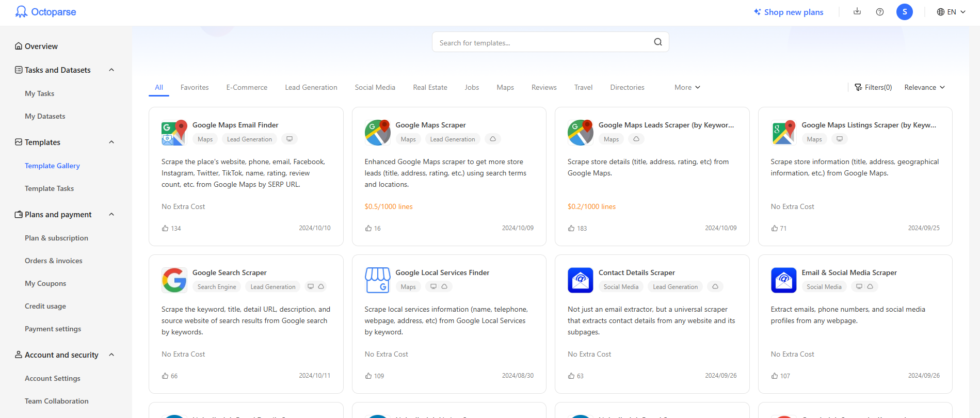
Task: Click Google Maps Leads Scraper card icon
Action: [x=580, y=133]
